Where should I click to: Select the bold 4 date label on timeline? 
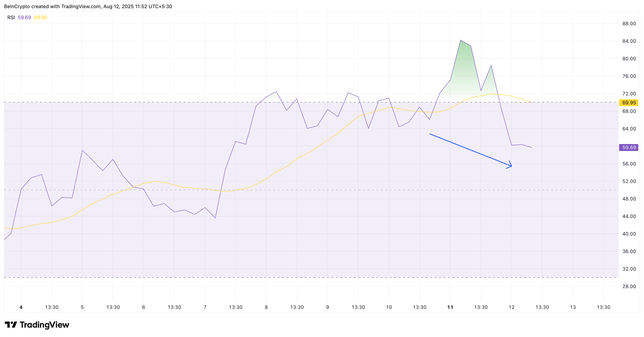(x=21, y=307)
